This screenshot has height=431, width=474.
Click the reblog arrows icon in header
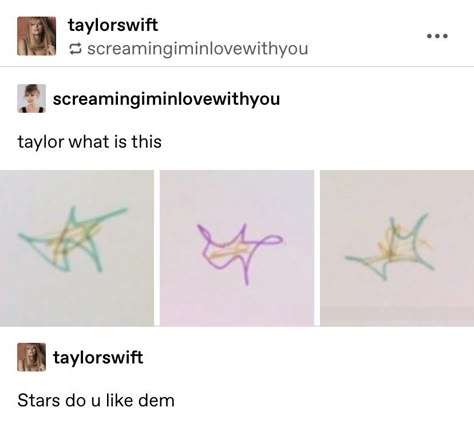point(75,49)
